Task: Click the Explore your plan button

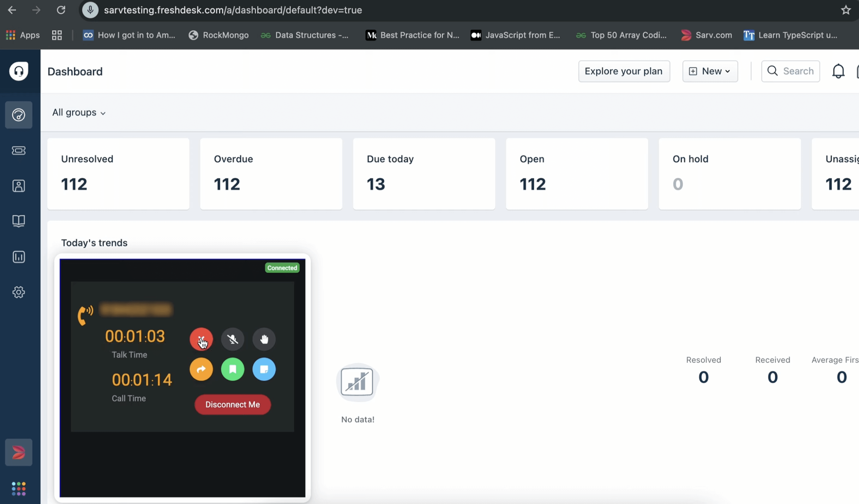Action: [x=624, y=71]
